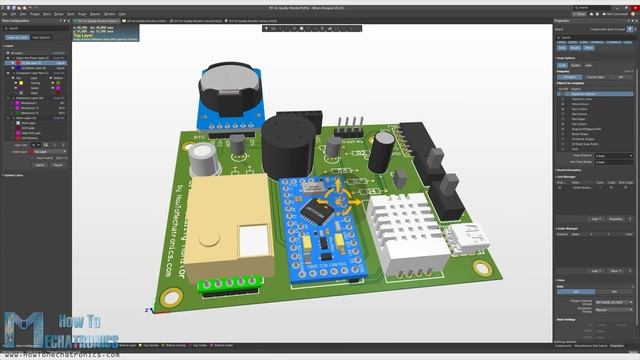Select Current Layer snapping option
Image resolution: width=640 pixels, height=360 pixels.
point(595,77)
